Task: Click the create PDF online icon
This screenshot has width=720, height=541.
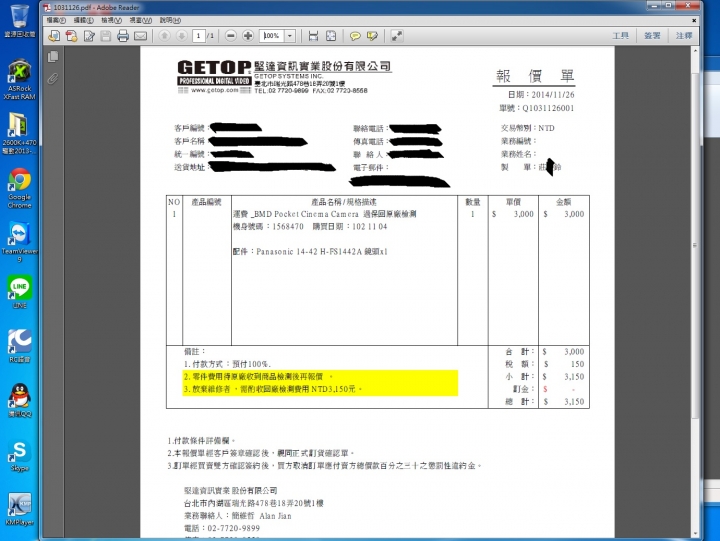Action: (71, 36)
